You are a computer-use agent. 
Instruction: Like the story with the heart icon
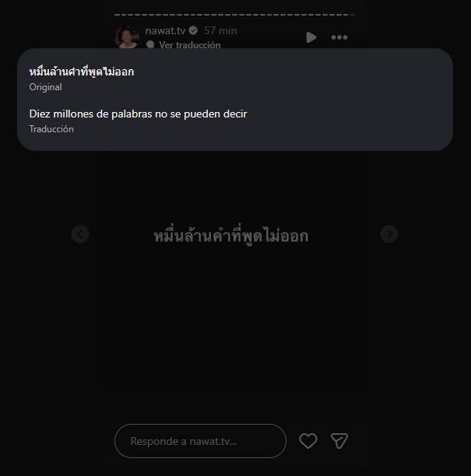coord(308,441)
